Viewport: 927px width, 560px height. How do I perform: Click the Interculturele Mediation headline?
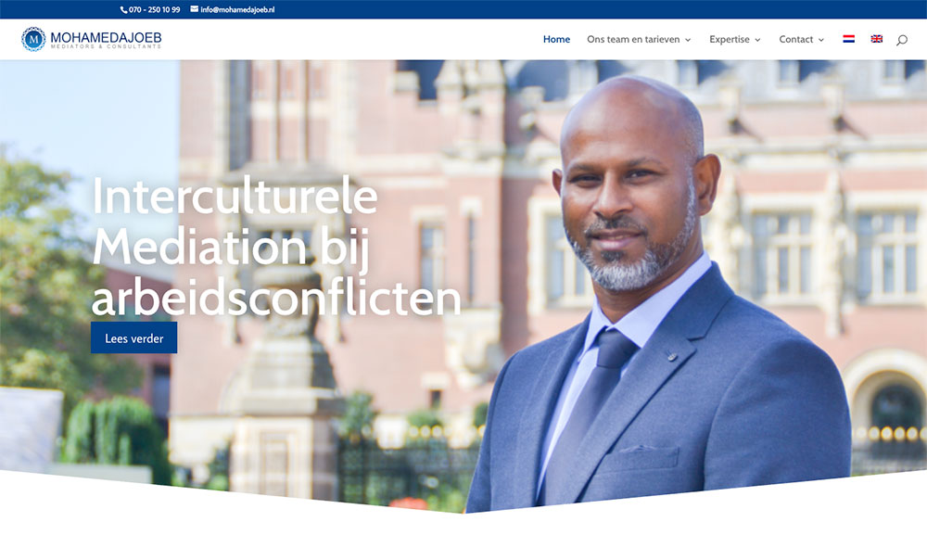click(x=275, y=246)
